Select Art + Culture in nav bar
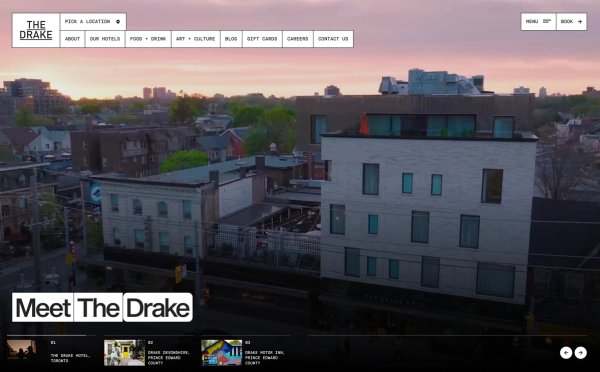Image resolution: width=600 pixels, height=372 pixels. 196,39
